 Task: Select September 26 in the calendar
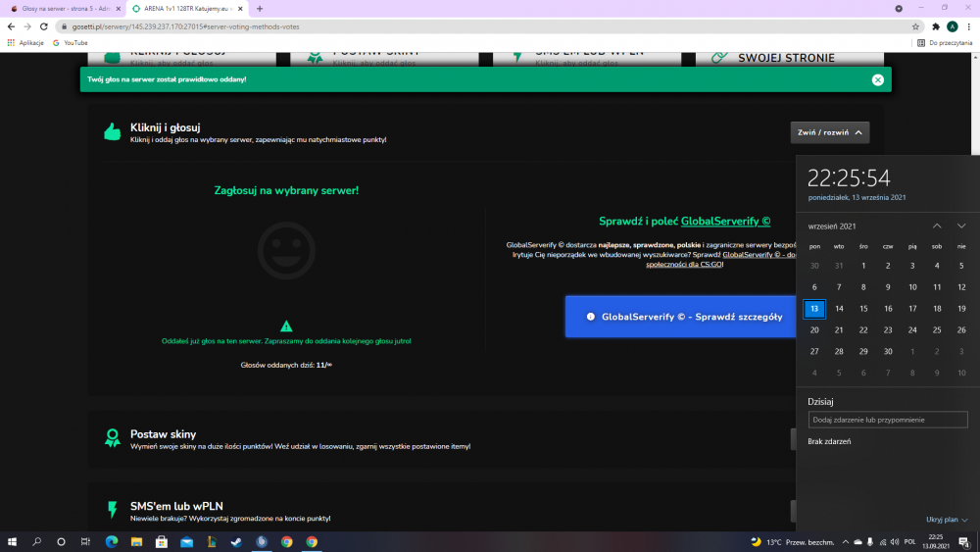pyautogui.click(x=961, y=330)
